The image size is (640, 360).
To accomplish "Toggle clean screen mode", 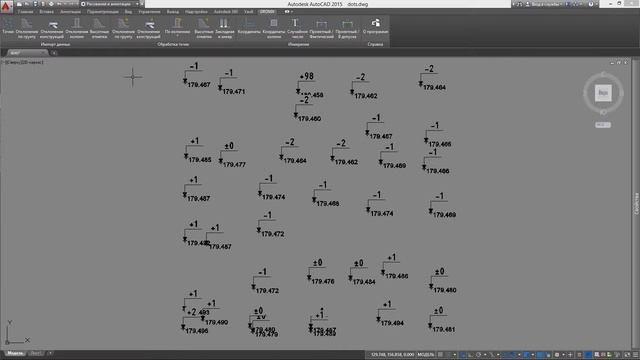I will point(627,355).
